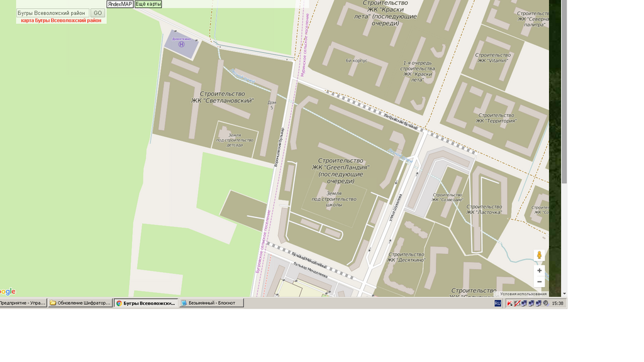Screen dimensions: 644x362
Task: Open Обновление Шифратор... folder from taskbar
Action: pos(80,303)
